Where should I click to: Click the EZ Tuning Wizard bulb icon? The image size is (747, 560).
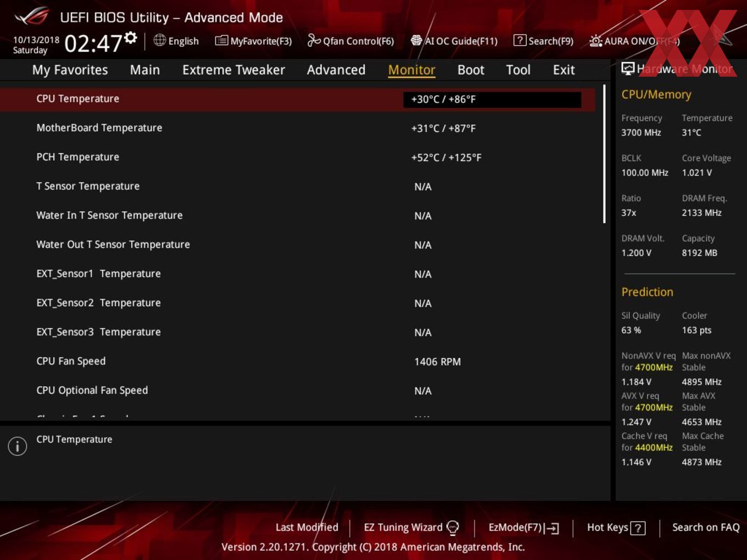453,528
